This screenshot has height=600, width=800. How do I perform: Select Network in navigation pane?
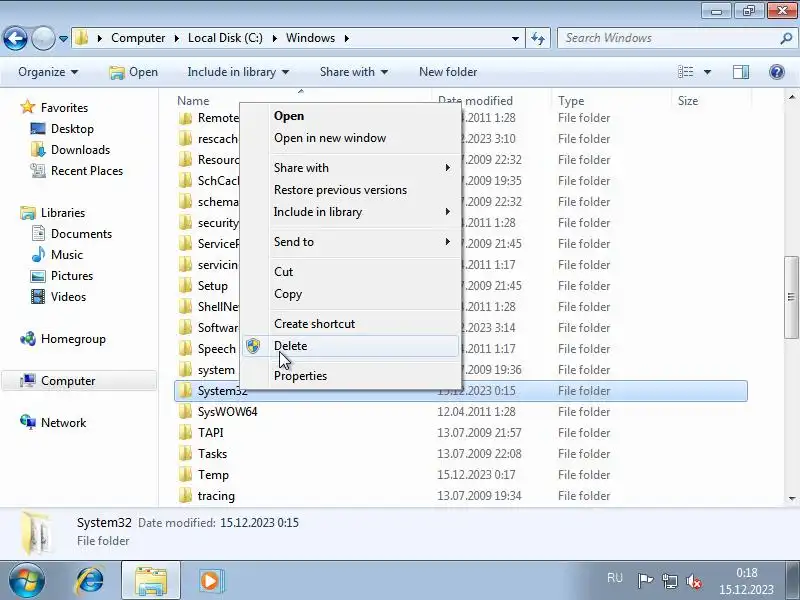pyautogui.click(x=63, y=422)
